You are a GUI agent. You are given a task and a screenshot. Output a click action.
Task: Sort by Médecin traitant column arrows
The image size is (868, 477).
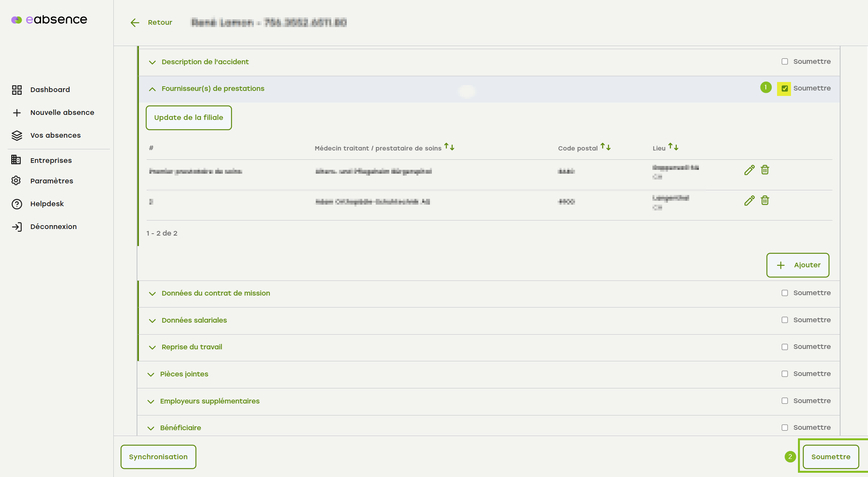pos(449,147)
